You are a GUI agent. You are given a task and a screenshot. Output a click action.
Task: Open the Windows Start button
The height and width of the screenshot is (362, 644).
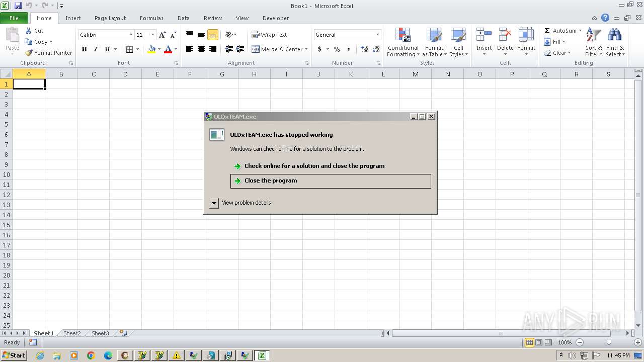pyautogui.click(x=14, y=355)
